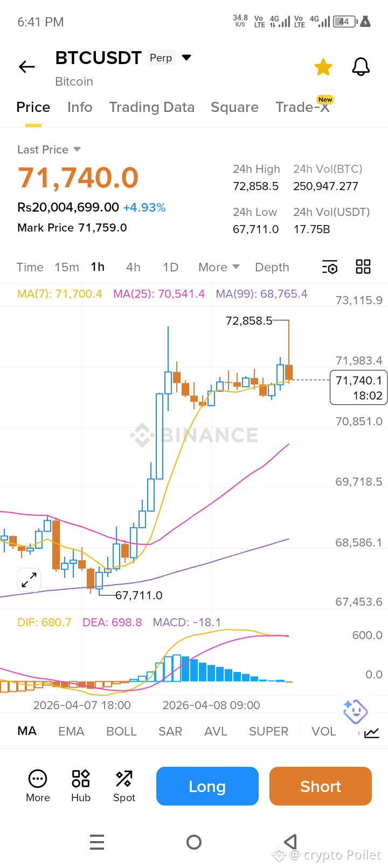388x868 pixels.
Task: Expand chart to fullscreen arrows icon
Action: (29, 580)
